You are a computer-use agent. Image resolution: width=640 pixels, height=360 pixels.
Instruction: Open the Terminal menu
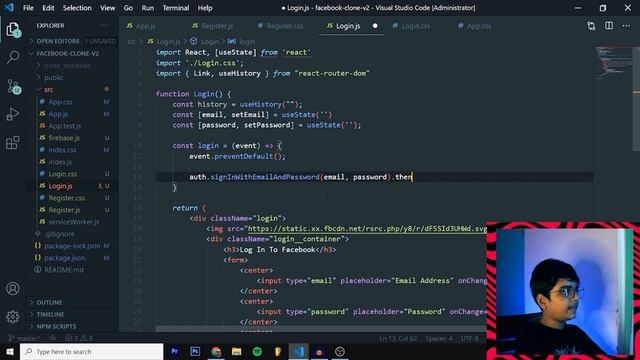[x=176, y=8]
